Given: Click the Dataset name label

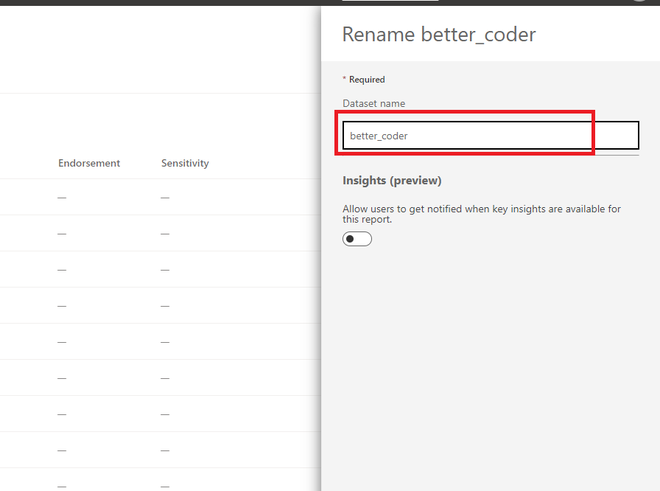Looking at the screenshot, I should 374,103.
